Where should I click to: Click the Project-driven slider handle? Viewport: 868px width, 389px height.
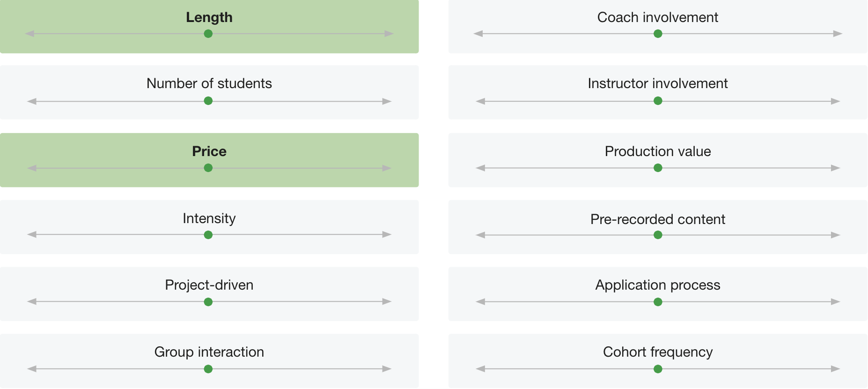208,302
